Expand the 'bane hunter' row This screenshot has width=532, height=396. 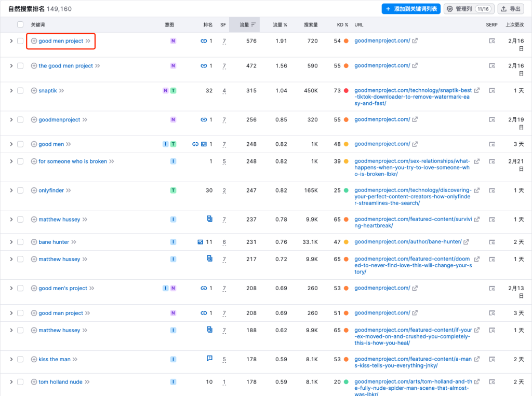tap(11, 242)
